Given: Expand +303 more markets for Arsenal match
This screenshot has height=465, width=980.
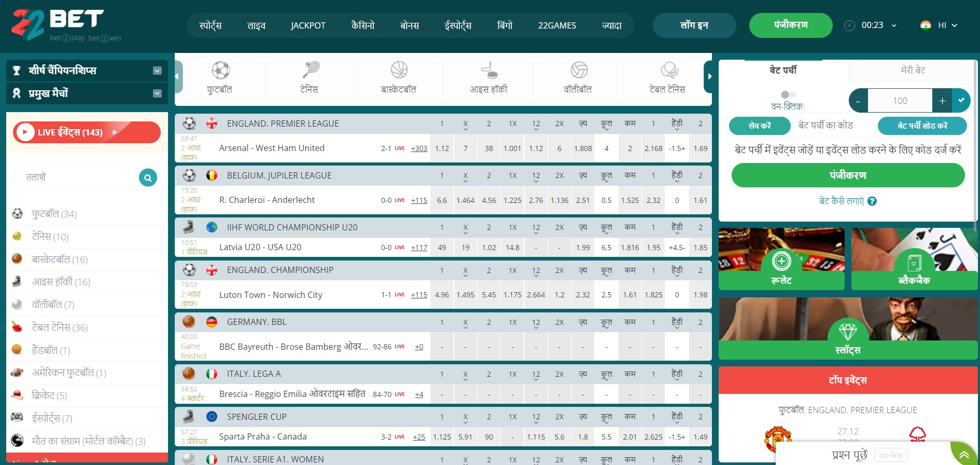Looking at the screenshot, I should (419, 148).
